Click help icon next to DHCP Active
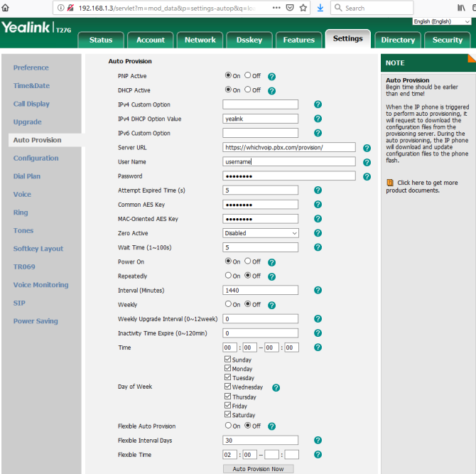The image size is (476, 474). [271, 91]
